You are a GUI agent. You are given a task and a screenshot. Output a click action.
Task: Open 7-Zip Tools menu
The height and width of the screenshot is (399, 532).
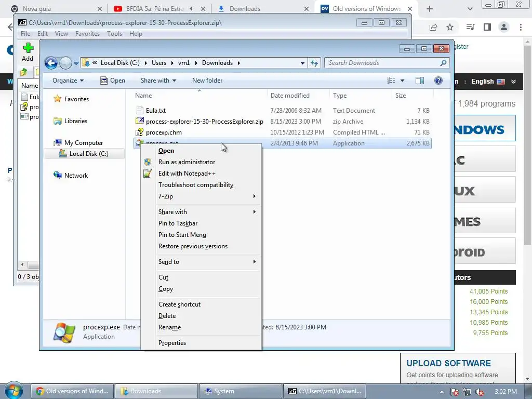point(114,34)
